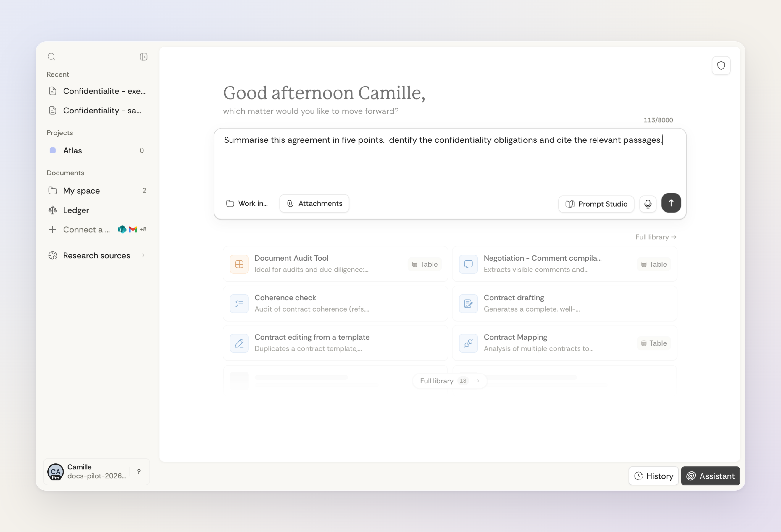
Task: Open the help question mark
Action: click(139, 472)
